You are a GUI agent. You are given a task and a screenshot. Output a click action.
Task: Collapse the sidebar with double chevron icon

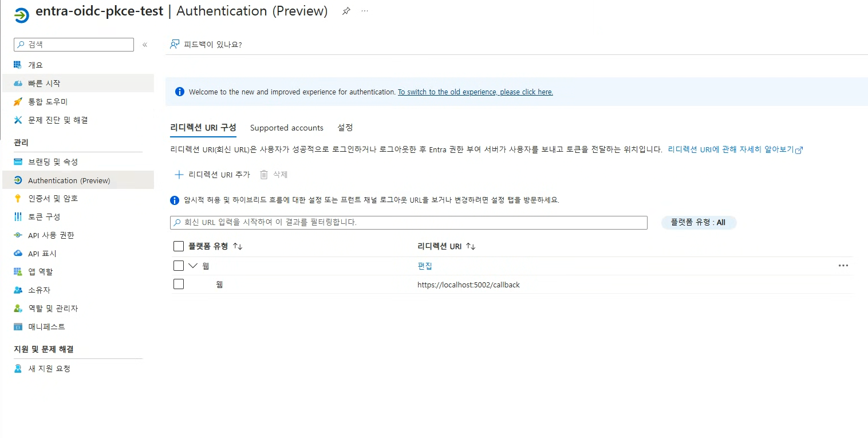(x=145, y=45)
